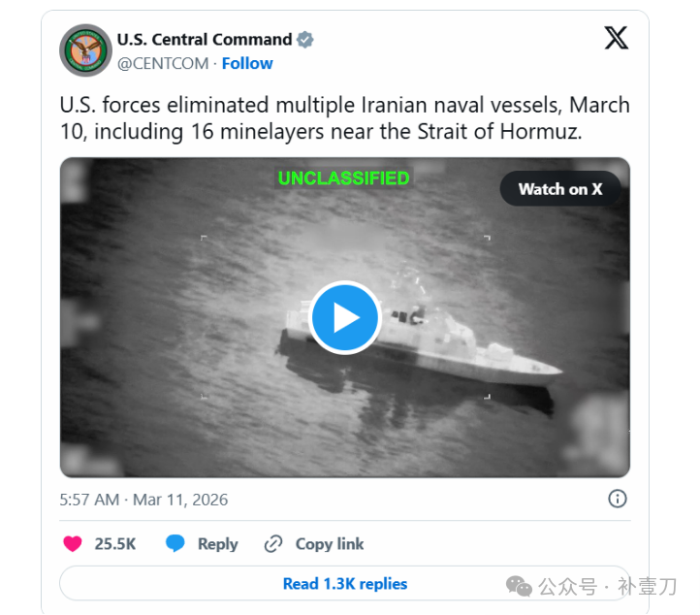Click Read 1.3K replies button
The image size is (700, 615).
[x=344, y=583]
